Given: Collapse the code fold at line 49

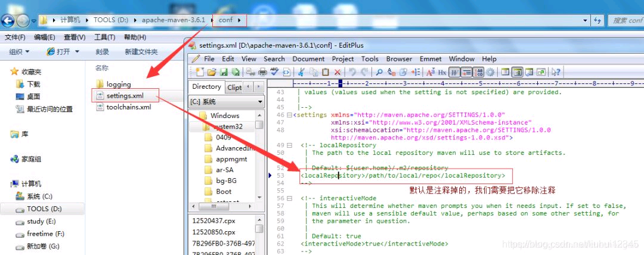Looking at the screenshot, I should pos(290,145).
